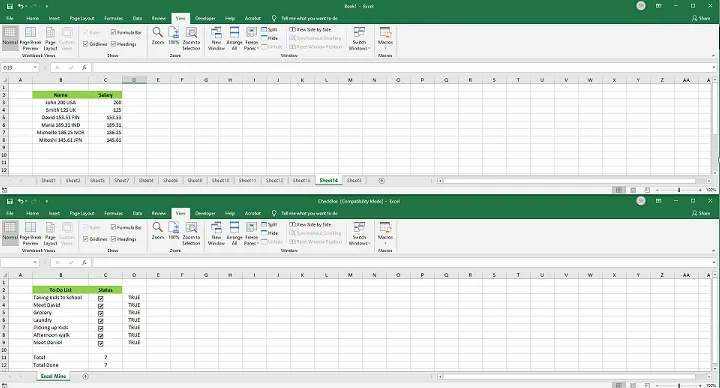This screenshot has height=388, width=720.
Task: Open File menu in CheckBox window
Action: coord(10,214)
